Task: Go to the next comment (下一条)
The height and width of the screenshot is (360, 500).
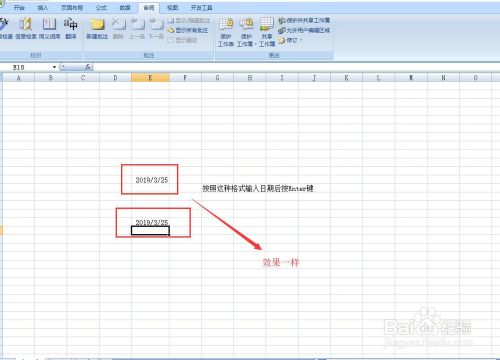Action: pyautogui.click(x=155, y=28)
